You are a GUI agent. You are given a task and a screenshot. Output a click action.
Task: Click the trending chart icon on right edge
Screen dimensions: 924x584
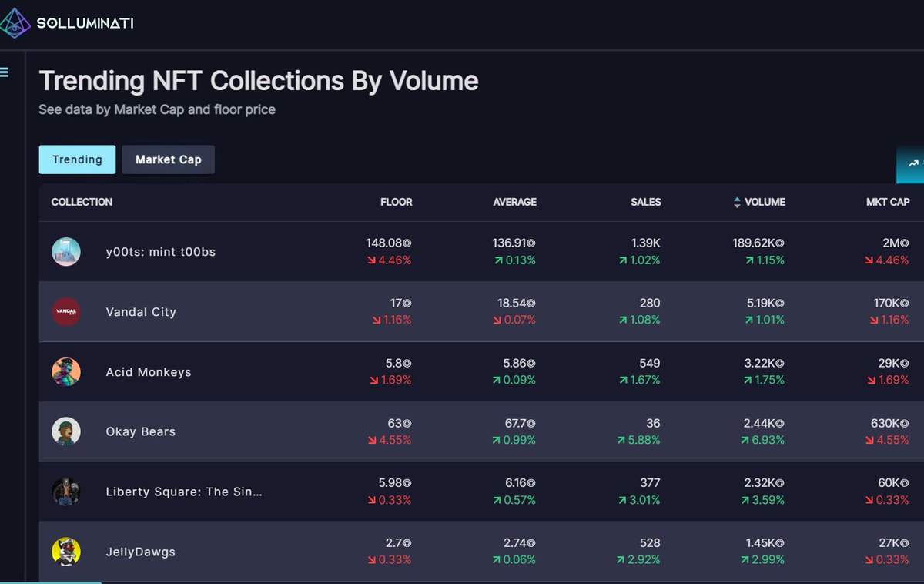pos(913,163)
